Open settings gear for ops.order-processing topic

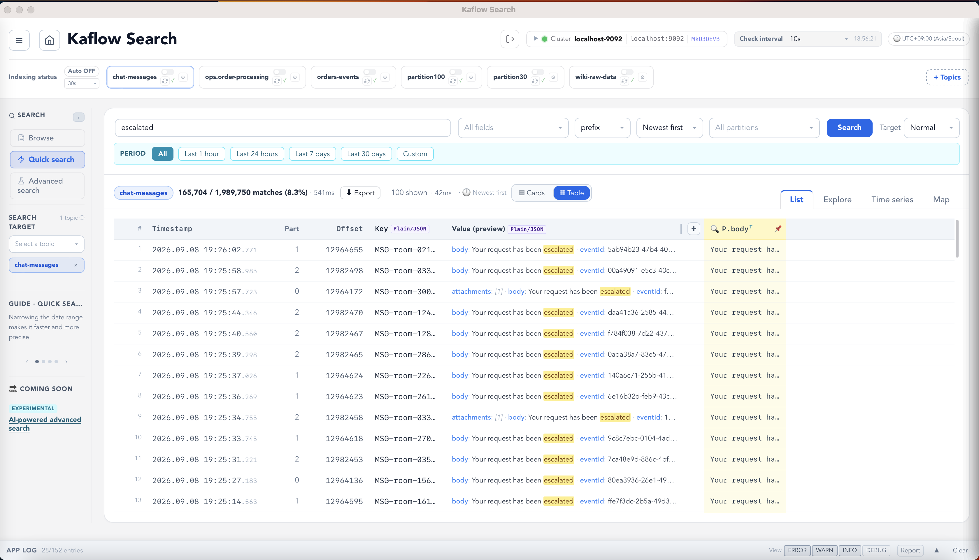coord(295,77)
